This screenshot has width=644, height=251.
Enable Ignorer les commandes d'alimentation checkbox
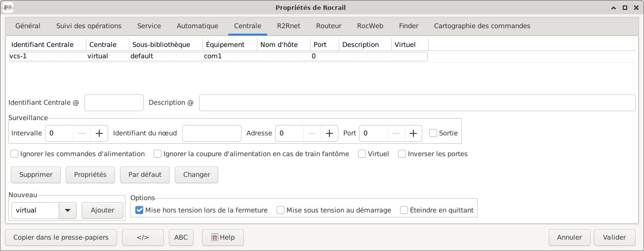point(14,154)
